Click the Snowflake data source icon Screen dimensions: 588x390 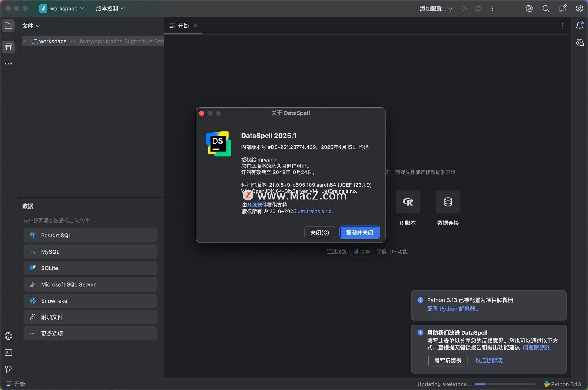click(x=32, y=301)
